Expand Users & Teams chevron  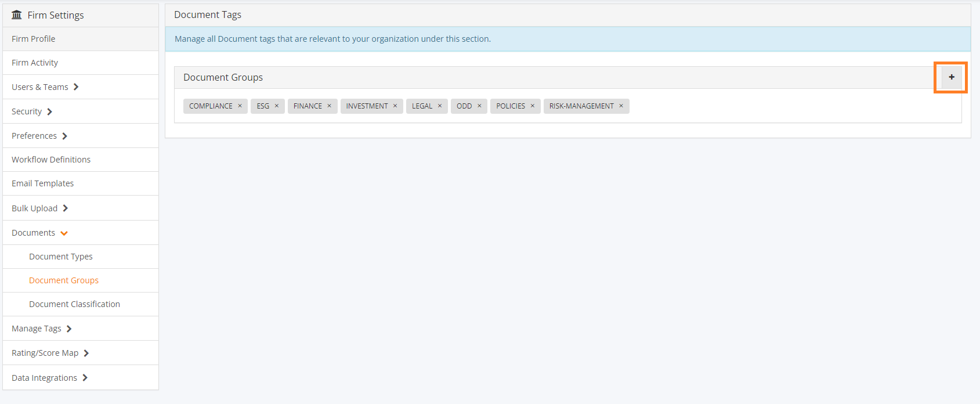pyautogui.click(x=76, y=87)
